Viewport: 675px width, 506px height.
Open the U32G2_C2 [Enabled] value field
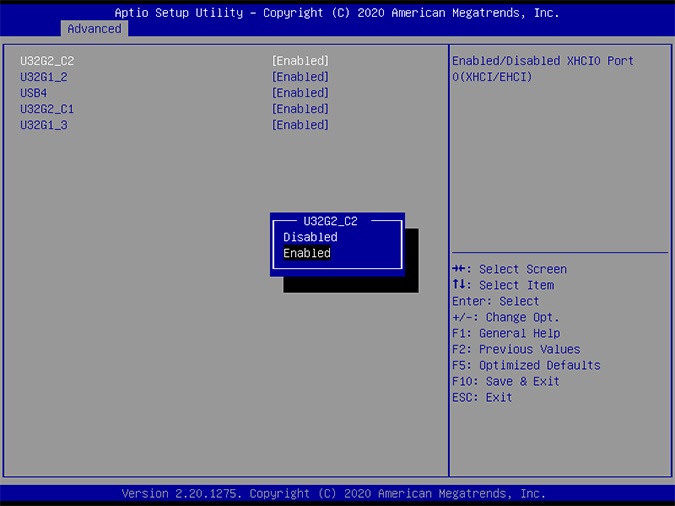[300, 61]
